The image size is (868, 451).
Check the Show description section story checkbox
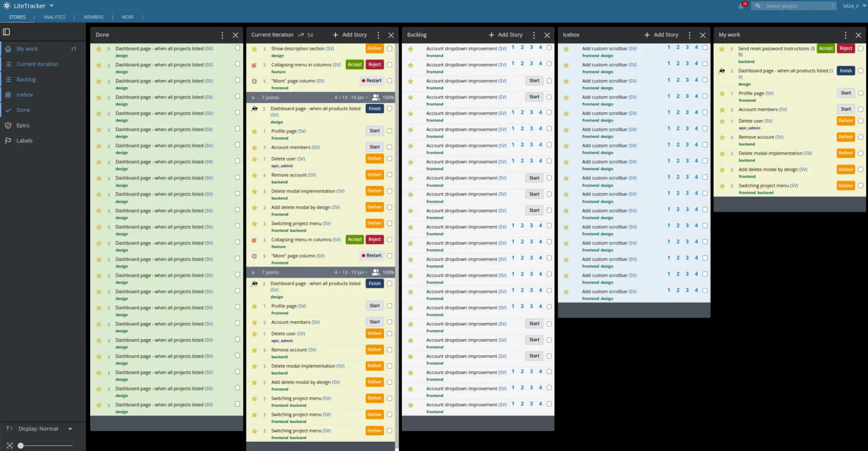coord(389,49)
